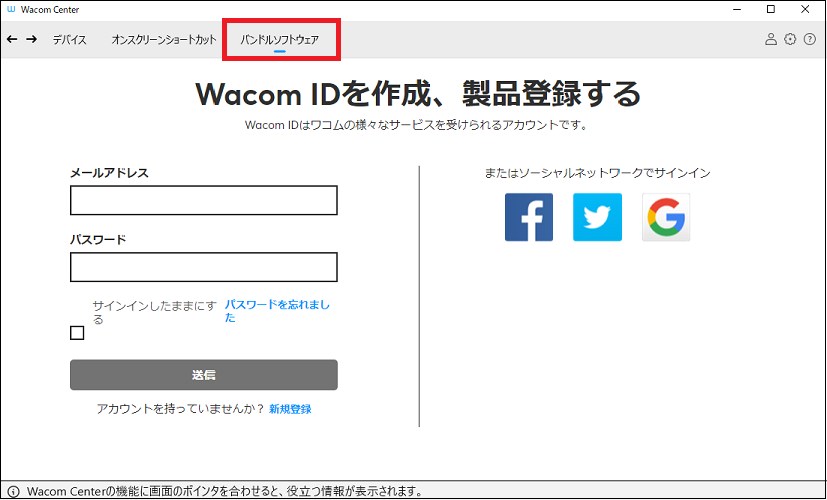Click the Wacom Center title bar logo
The image size is (827, 500).
point(11,9)
